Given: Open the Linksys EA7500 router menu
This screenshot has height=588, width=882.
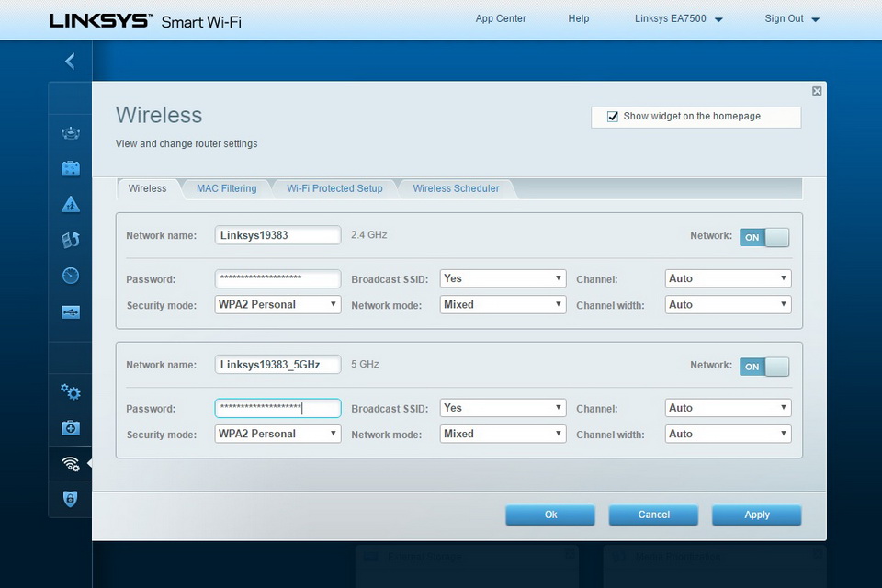Looking at the screenshot, I should tap(678, 18).
